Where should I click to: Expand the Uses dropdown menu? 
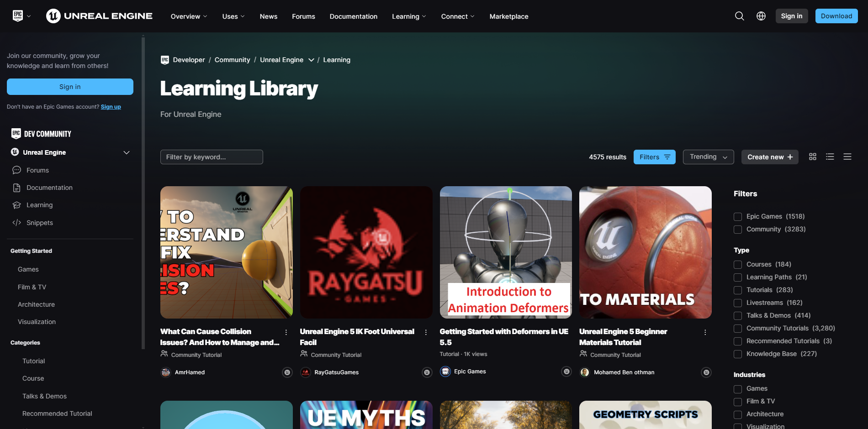233,16
